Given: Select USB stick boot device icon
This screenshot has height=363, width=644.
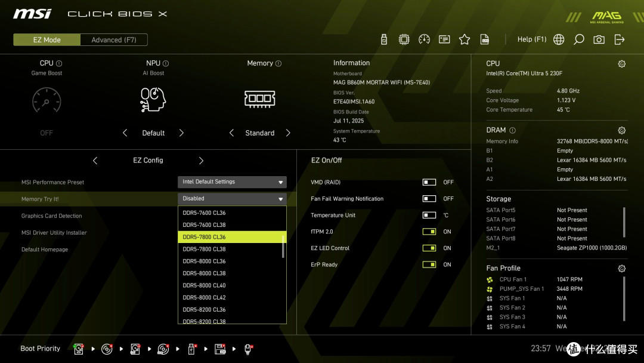Looking at the screenshot, I should click(191, 349).
